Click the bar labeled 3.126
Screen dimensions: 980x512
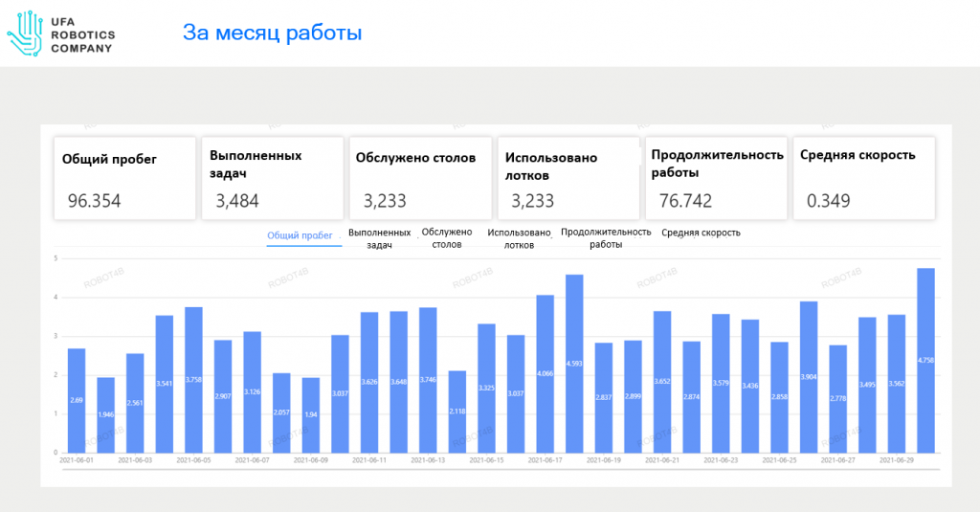tap(253, 392)
